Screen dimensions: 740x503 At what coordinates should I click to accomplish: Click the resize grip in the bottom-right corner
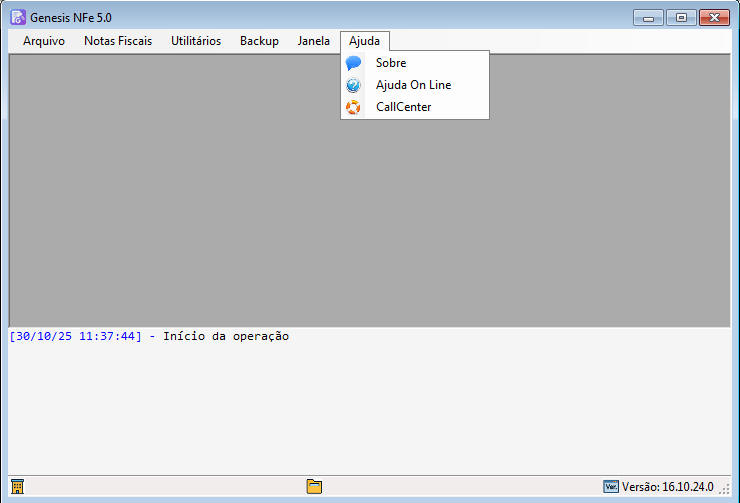pyautogui.click(x=725, y=488)
